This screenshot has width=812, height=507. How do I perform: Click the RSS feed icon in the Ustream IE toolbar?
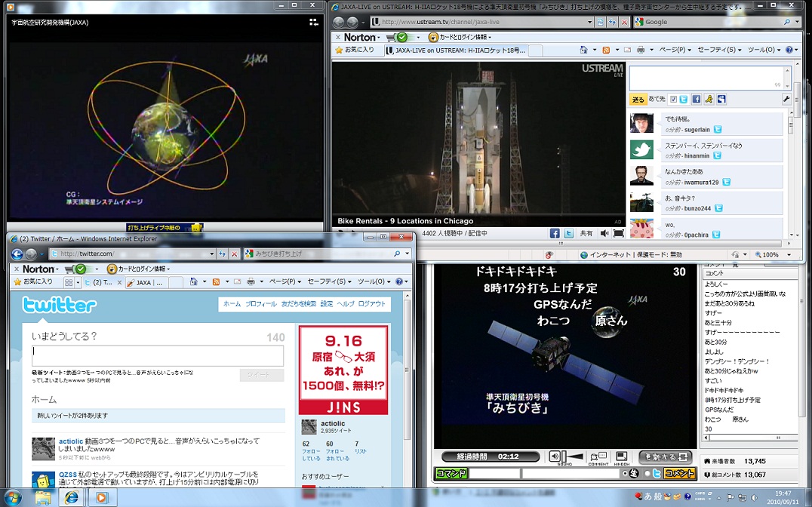point(606,50)
